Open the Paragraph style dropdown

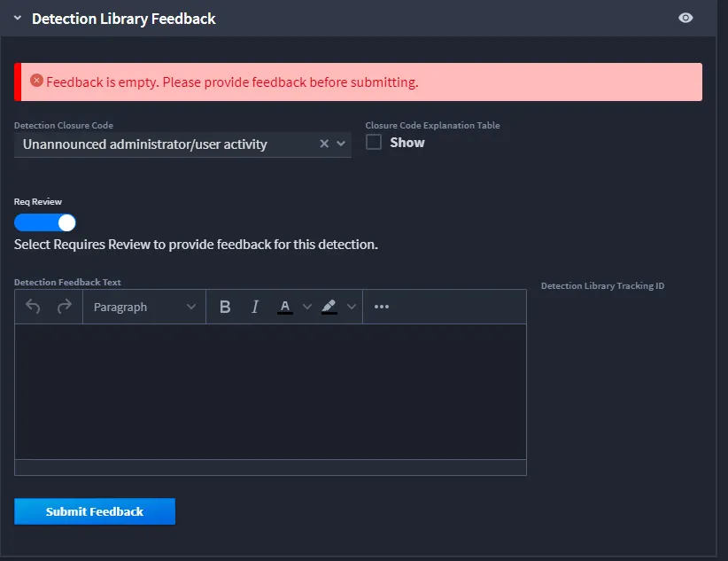(x=144, y=307)
